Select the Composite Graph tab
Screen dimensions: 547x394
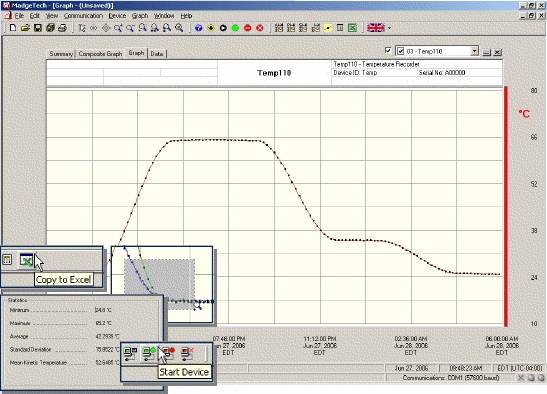pyautogui.click(x=100, y=54)
